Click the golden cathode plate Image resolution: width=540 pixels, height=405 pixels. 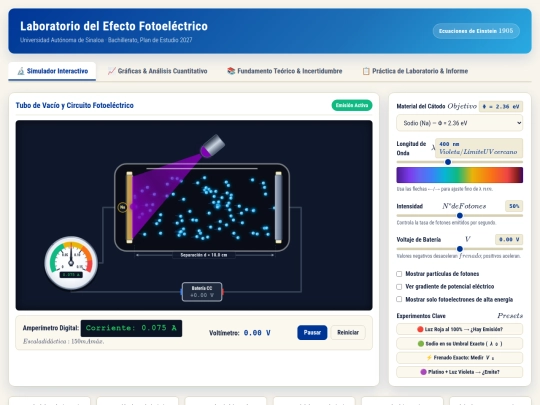pyautogui.click(x=129, y=207)
